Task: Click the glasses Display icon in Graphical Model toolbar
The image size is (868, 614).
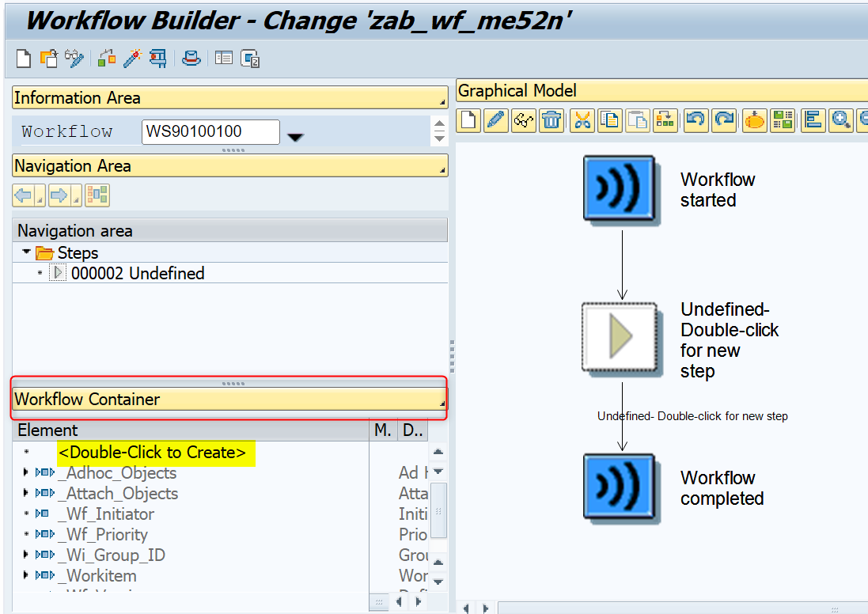Action: (524, 119)
